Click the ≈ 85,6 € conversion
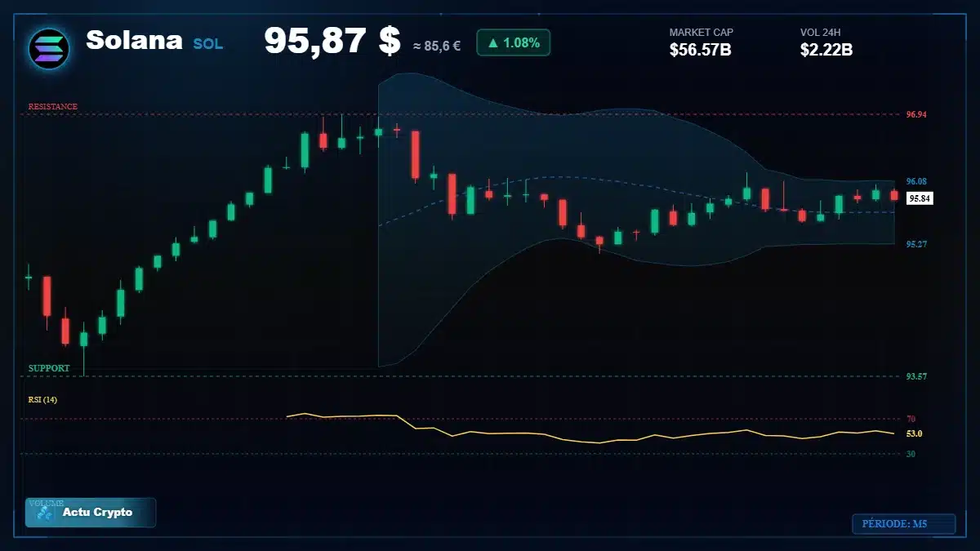This screenshot has height=551, width=980. 436,46
